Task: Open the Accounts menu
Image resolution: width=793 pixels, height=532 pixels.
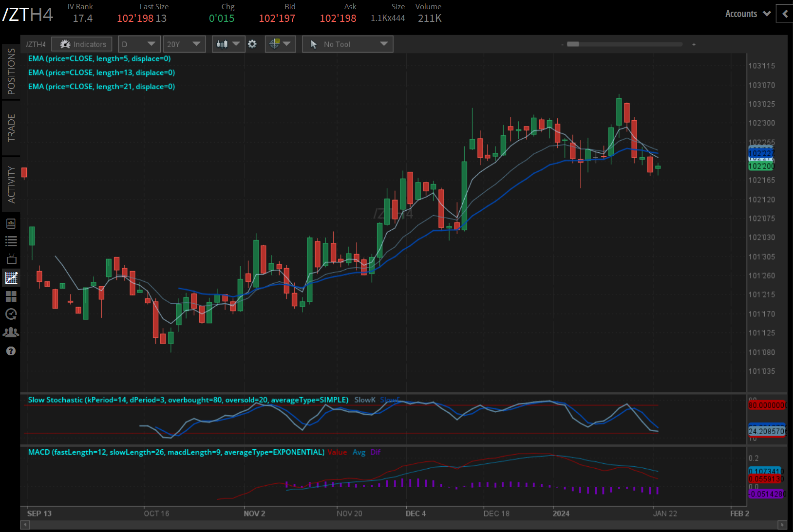Action: pyautogui.click(x=747, y=14)
